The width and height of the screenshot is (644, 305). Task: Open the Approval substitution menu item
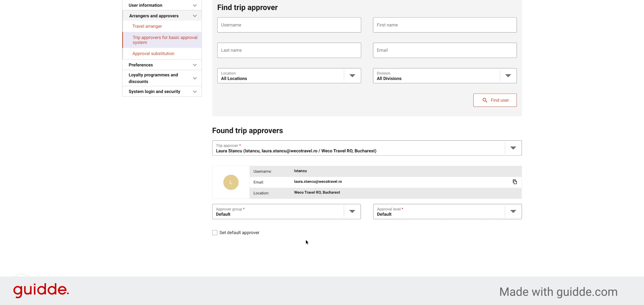click(x=153, y=53)
